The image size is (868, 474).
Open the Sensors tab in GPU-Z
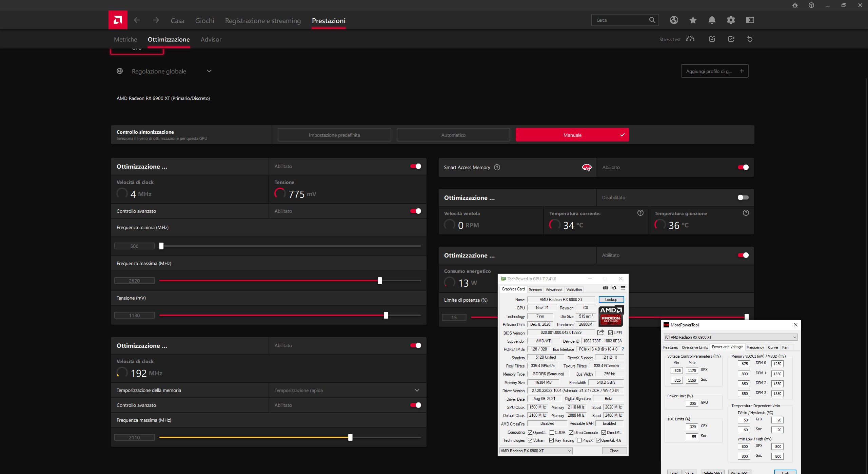535,289
